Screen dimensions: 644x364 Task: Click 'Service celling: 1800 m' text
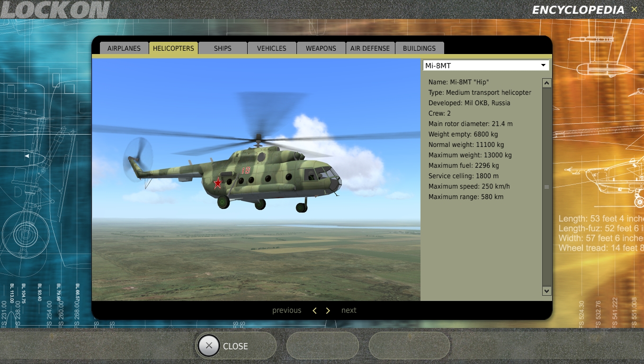(x=464, y=176)
